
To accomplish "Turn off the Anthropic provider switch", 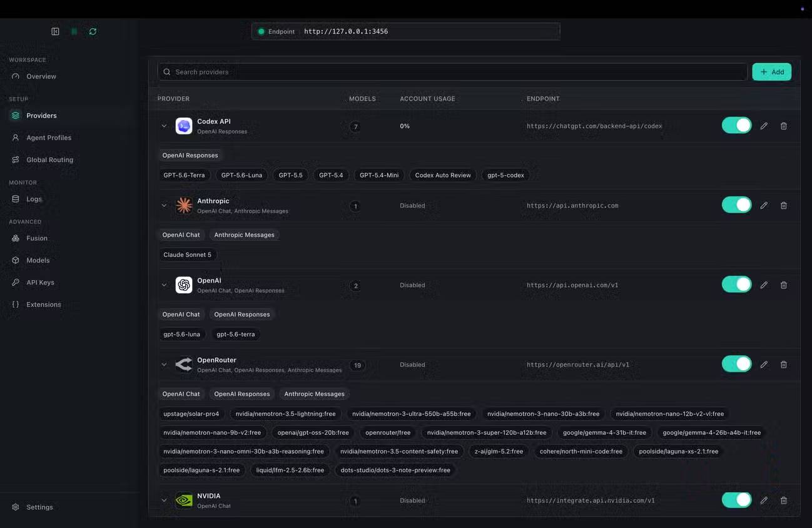I will tap(736, 205).
